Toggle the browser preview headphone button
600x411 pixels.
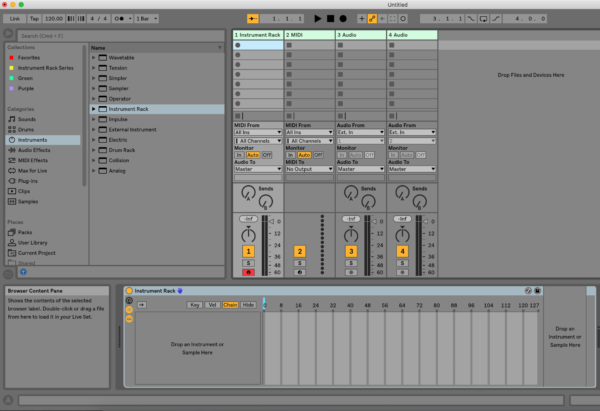point(23,272)
